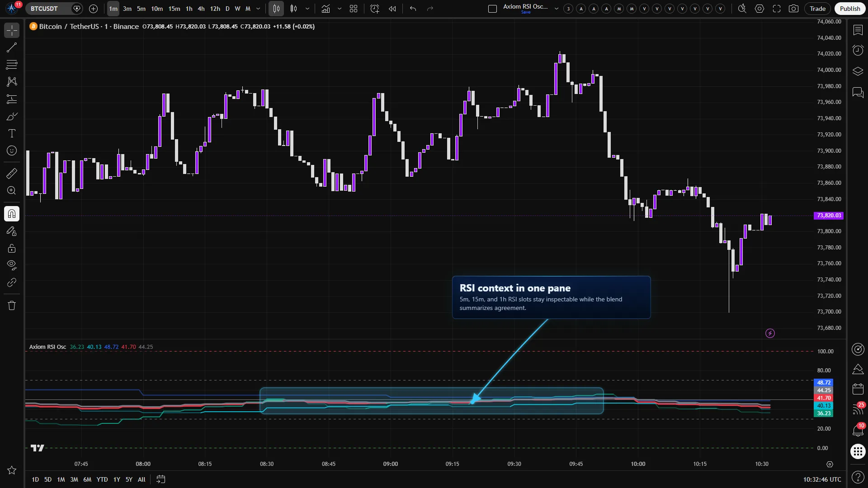This screenshot has width=868, height=488.
Task: Expand the layout name dropdown chevron
Action: [x=557, y=9]
